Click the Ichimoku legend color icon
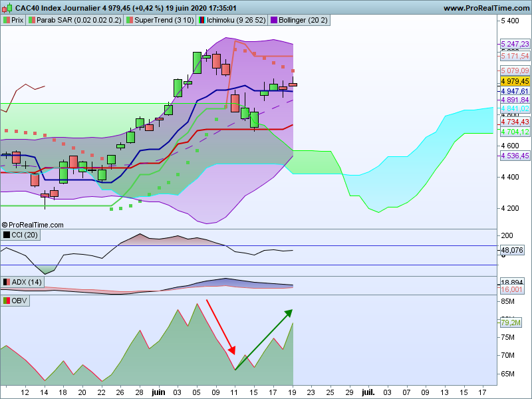 point(202,21)
